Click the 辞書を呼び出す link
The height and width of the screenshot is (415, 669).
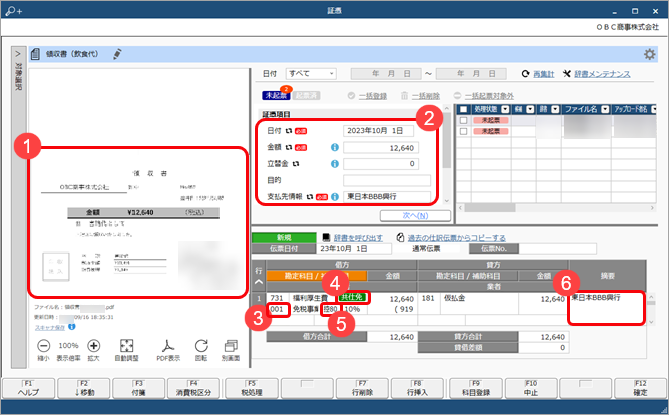358,238
